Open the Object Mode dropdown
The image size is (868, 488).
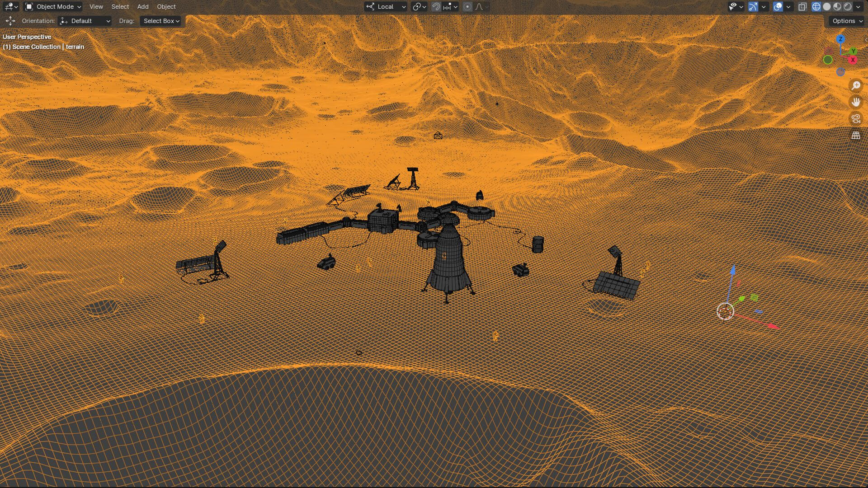53,7
